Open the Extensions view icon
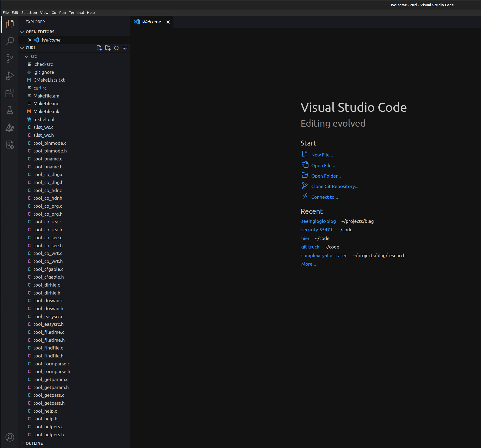This screenshot has width=481, height=448. [10, 93]
